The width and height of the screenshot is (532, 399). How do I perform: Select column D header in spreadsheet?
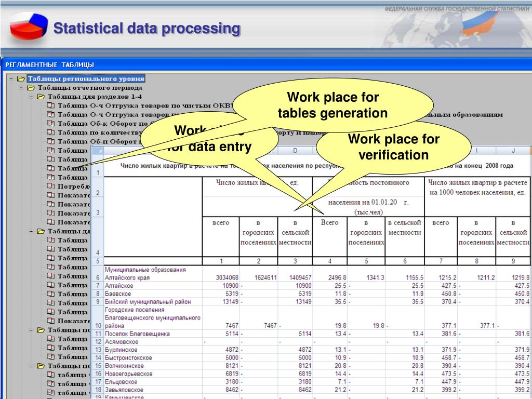pyautogui.click(x=295, y=151)
